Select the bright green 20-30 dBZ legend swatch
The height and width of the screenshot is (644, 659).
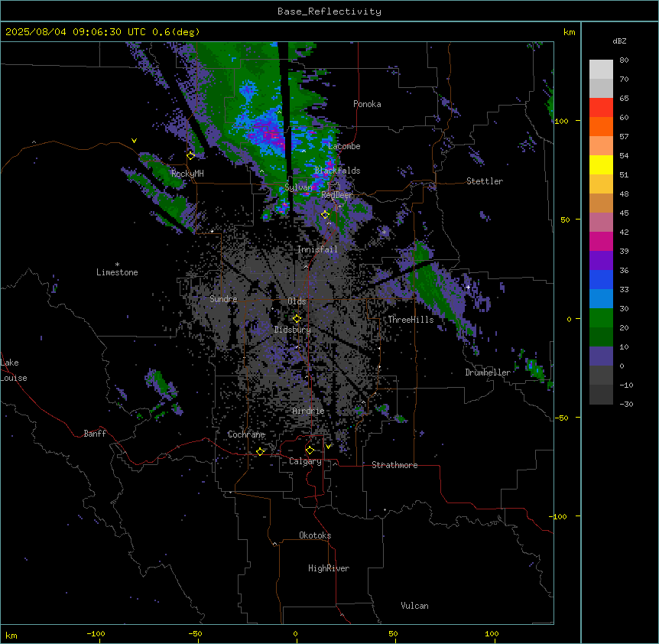(601, 318)
